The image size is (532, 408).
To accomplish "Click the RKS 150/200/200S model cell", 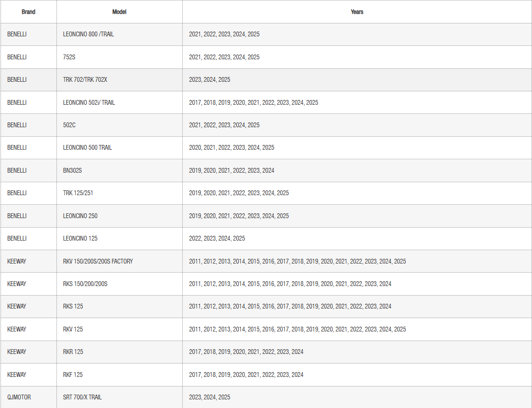I will 85,284.
